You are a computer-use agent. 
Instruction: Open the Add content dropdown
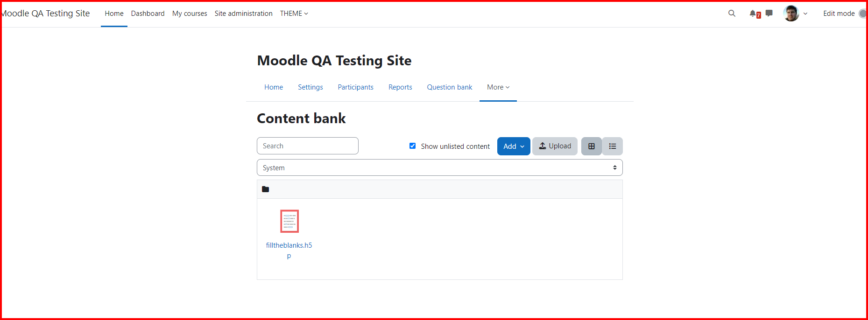pyautogui.click(x=514, y=146)
